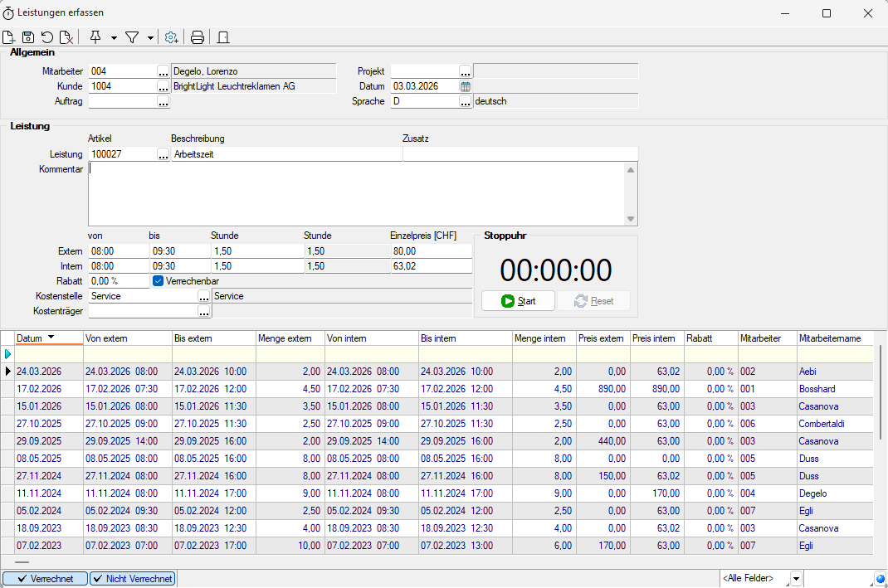Click the filter funnel icon
Viewport: 888px width, 588px height.
[131, 37]
